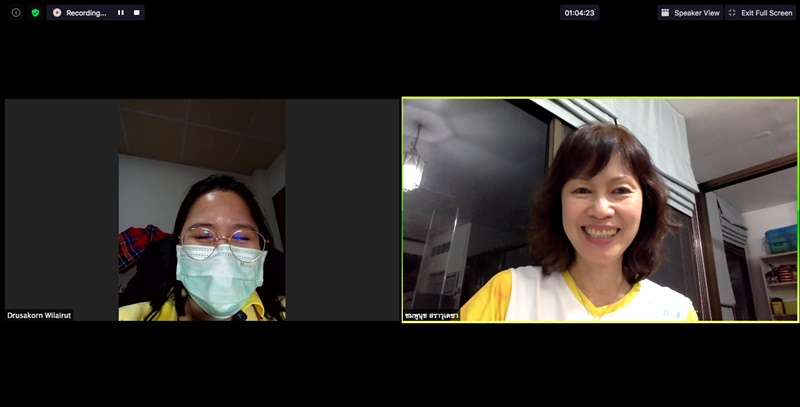Pause the meeting recording

point(121,13)
